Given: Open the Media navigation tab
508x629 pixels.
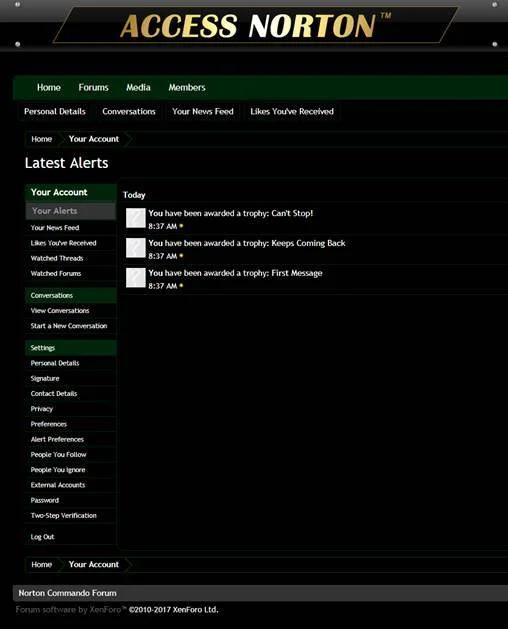Looking at the screenshot, I should 138,87.
